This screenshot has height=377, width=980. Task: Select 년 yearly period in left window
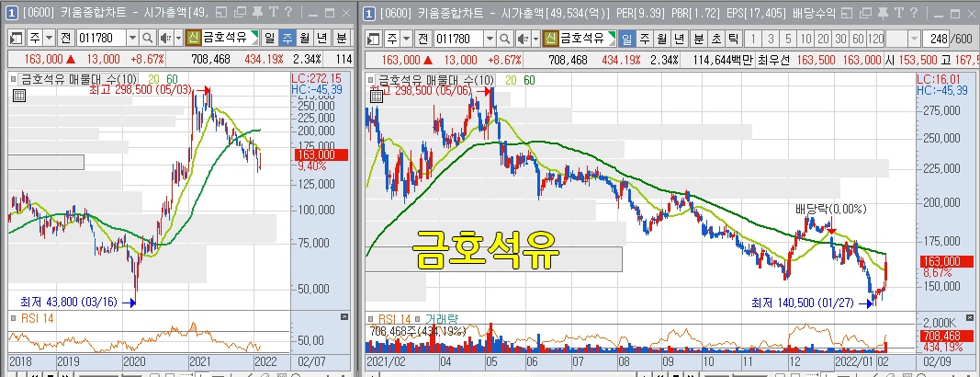tap(321, 39)
